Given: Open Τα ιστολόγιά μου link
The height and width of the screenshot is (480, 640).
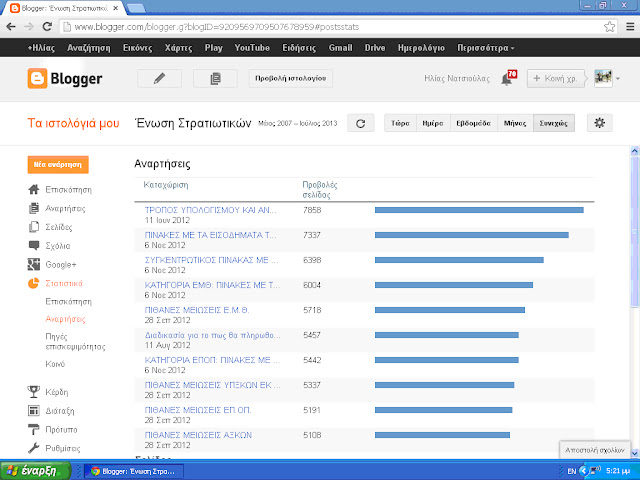Looking at the screenshot, I should 73,123.
